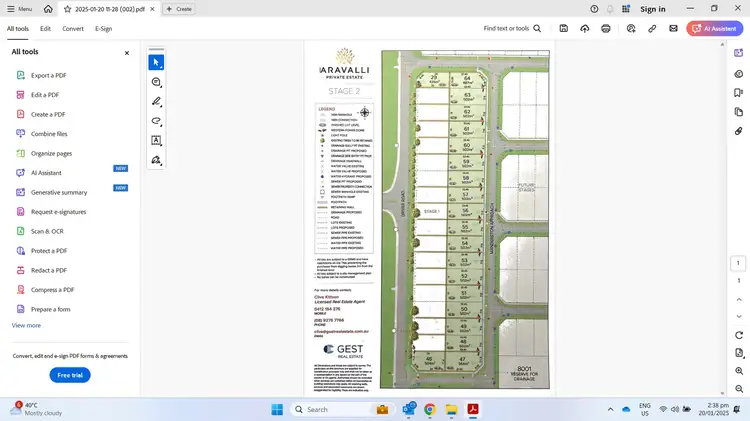Screen dimensions: 750x421
Task: Save the file using the disk icon
Action: tap(563, 29)
